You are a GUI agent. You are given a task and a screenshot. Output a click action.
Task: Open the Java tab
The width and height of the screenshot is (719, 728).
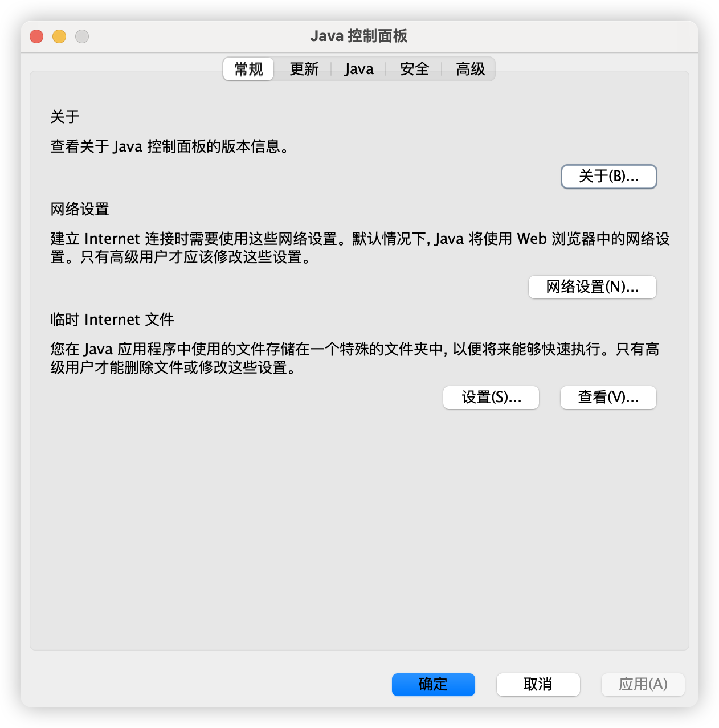point(358,69)
